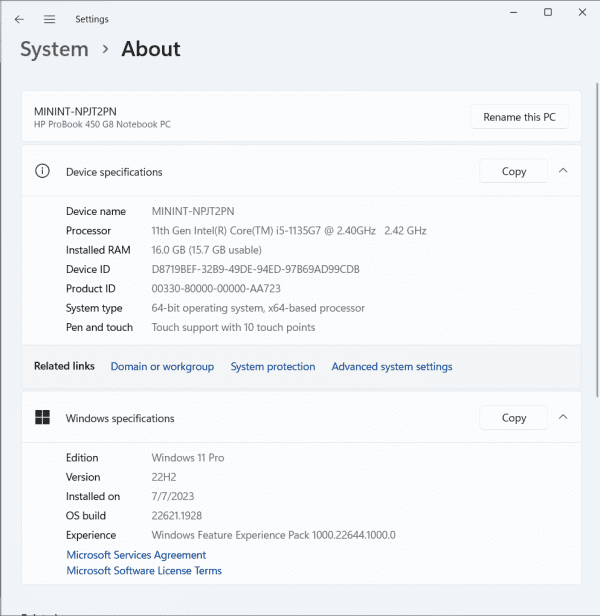Open Advanced system settings link
This screenshot has width=600, height=616.
pyautogui.click(x=392, y=367)
